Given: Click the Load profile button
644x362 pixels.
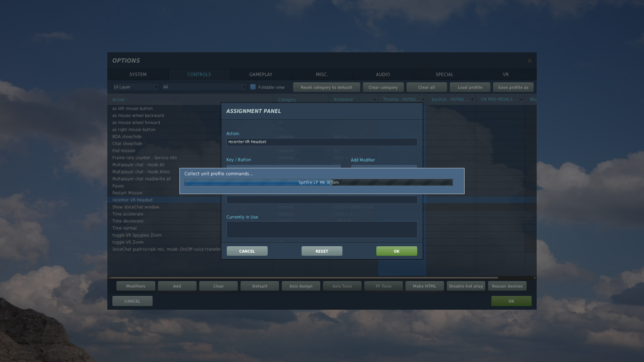Looking at the screenshot, I should coord(470,87).
